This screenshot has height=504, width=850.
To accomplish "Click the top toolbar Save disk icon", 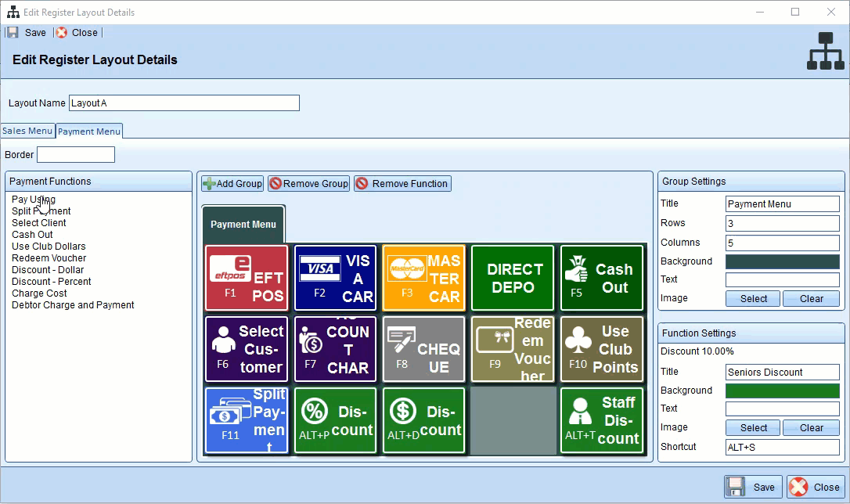I will (x=13, y=33).
